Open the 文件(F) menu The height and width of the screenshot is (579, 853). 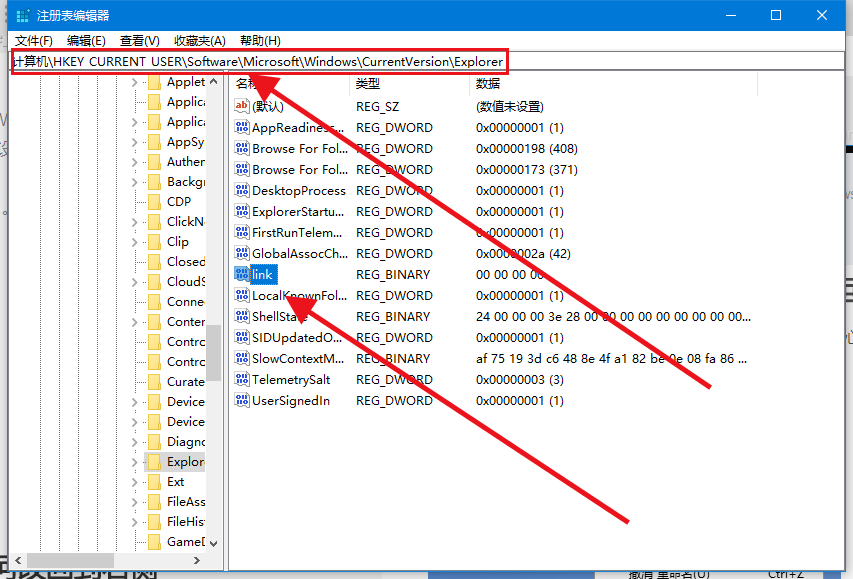34,41
